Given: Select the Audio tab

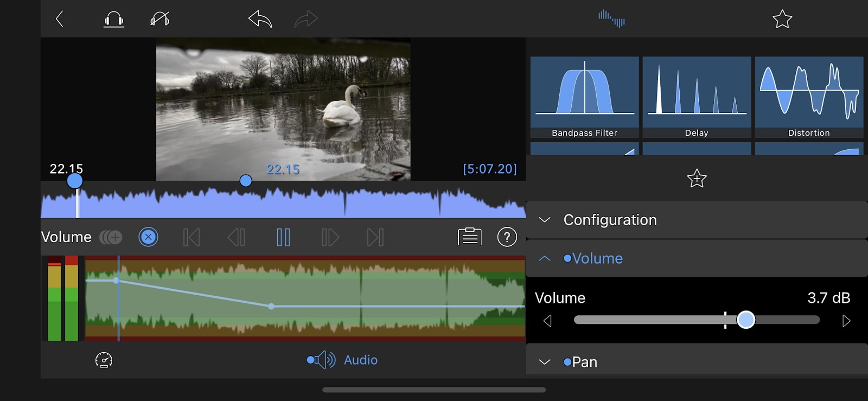Looking at the screenshot, I should pos(342,360).
